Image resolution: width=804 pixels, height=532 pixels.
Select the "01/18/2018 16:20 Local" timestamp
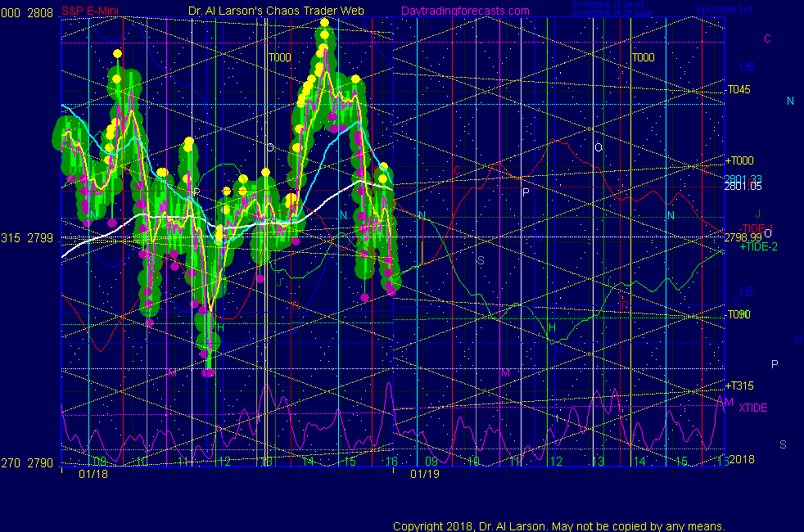(x=612, y=13)
